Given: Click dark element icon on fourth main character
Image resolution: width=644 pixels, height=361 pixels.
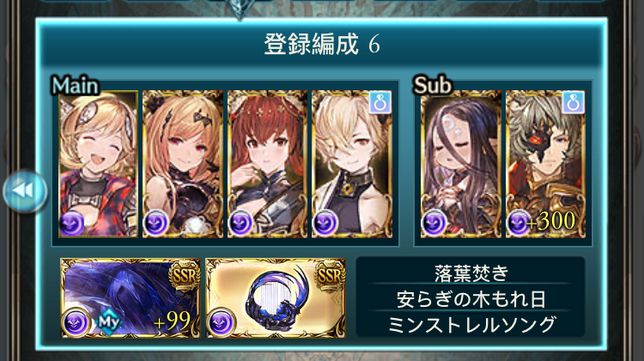Looking at the screenshot, I should 325,223.
